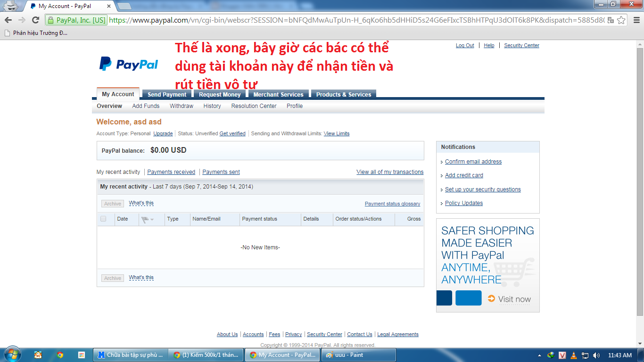Click the translate page icon in address bar

[611, 20]
